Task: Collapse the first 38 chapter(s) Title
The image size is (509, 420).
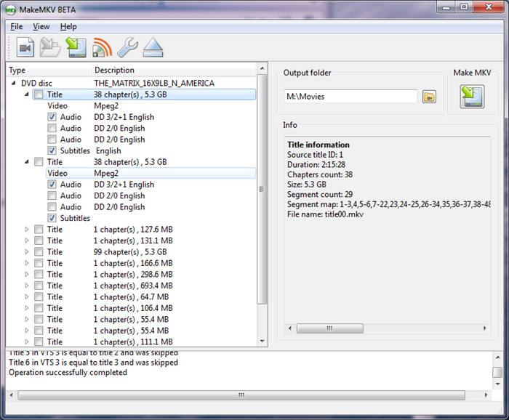Action: tap(27, 94)
